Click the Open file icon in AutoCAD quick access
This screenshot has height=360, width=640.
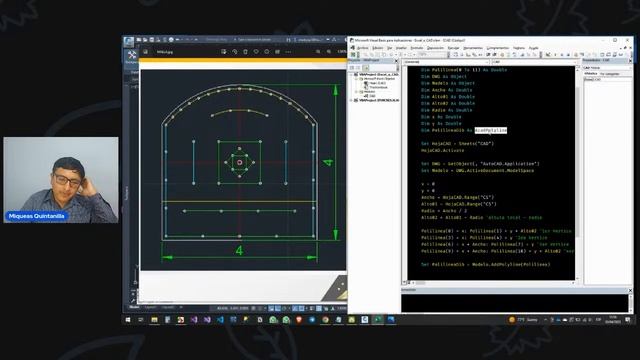pos(145,40)
